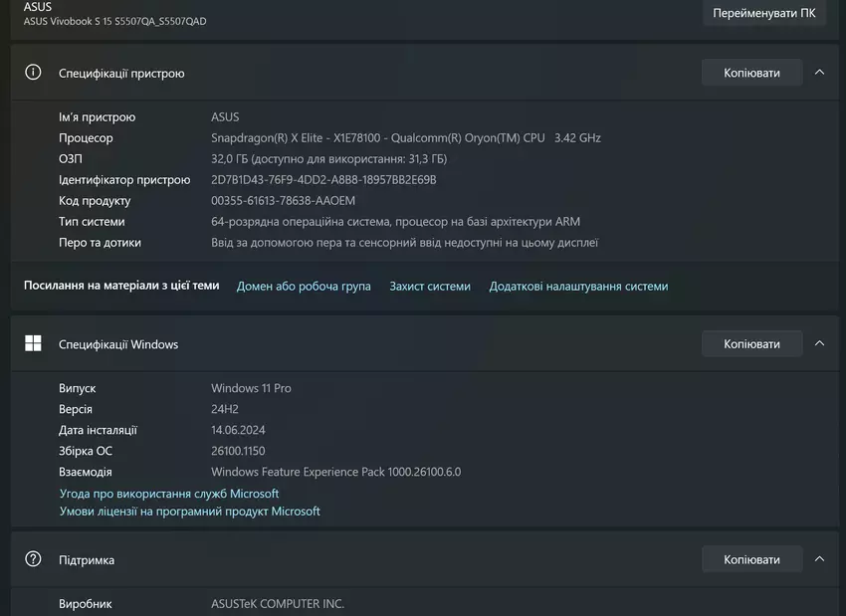Viewport: 846px width, 616px height.
Task: Click the Специфікації Windows section title
Action: (118, 344)
